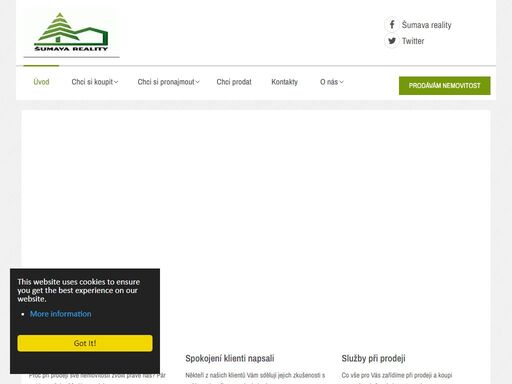Open the More information cookie link
The image size is (512, 384).
61,314
